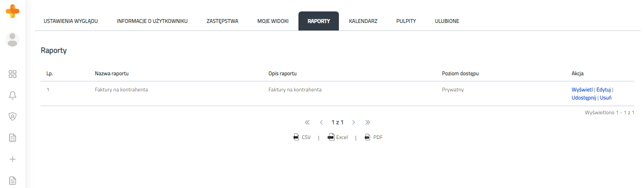The image size is (644, 188).
Task: Select the Raporty tab
Action: click(x=318, y=21)
